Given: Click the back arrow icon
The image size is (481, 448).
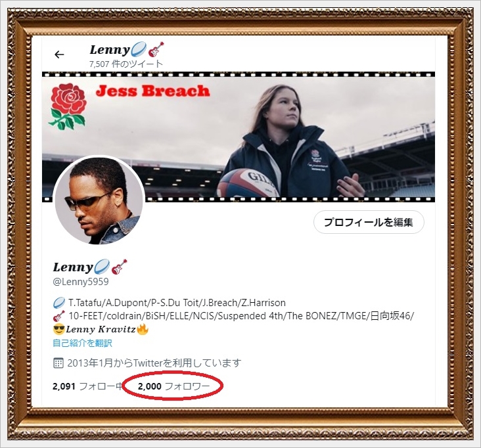Looking at the screenshot, I should pyautogui.click(x=59, y=55).
